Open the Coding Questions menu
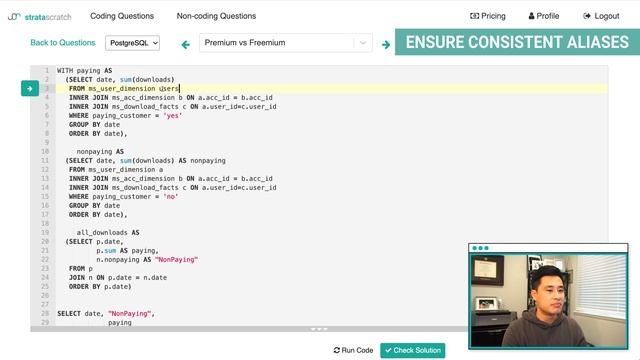 (122, 16)
